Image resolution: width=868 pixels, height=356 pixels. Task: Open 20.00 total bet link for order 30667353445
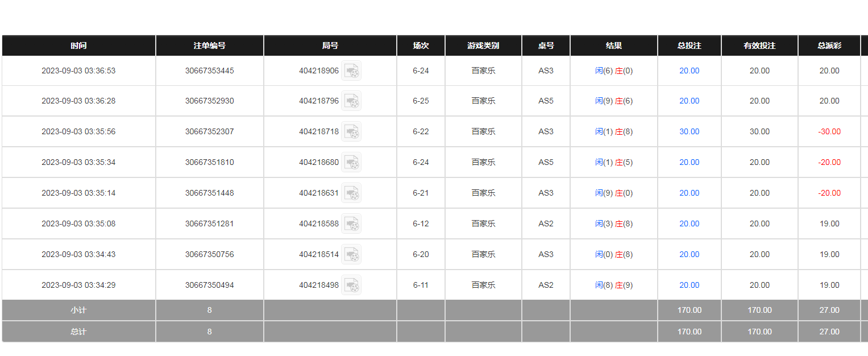point(689,71)
